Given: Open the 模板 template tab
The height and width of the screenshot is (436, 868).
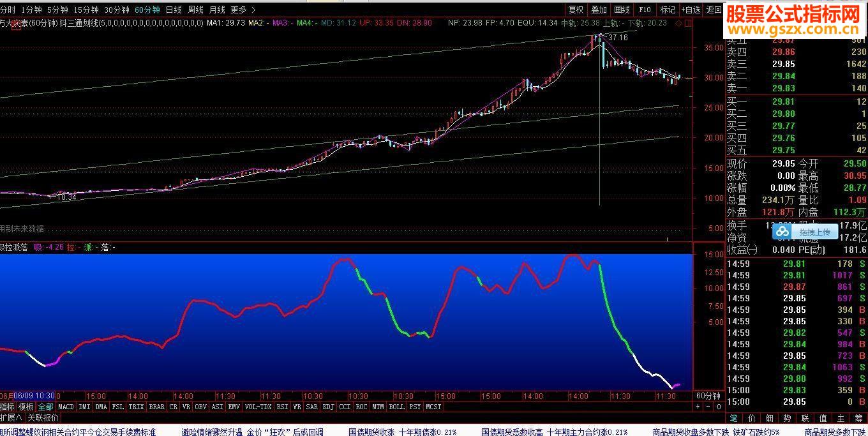Looking at the screenshot, I should click(26, 407).
